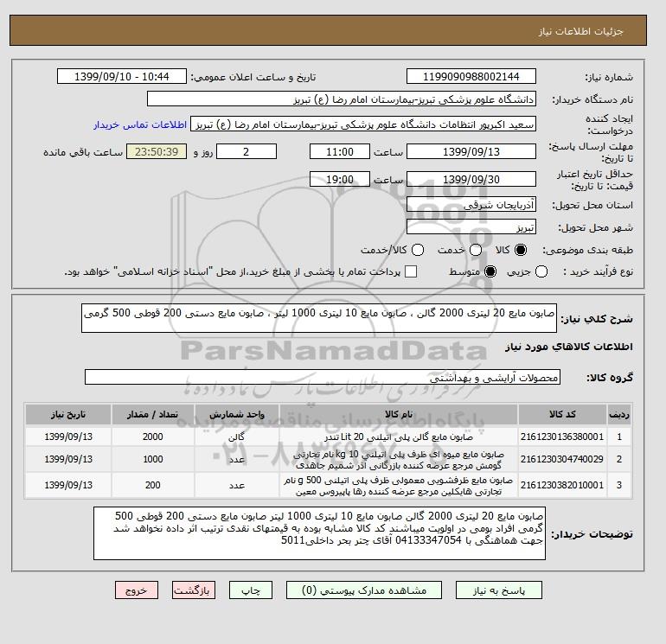Select the کالا radio button
The image size is (666, 644).
click(x=521, y=250)
